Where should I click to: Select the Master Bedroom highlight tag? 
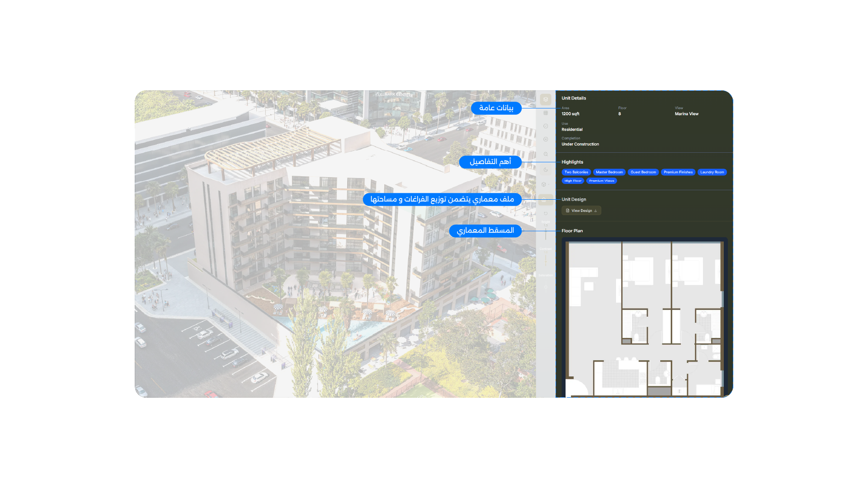[x=609, y=172]
